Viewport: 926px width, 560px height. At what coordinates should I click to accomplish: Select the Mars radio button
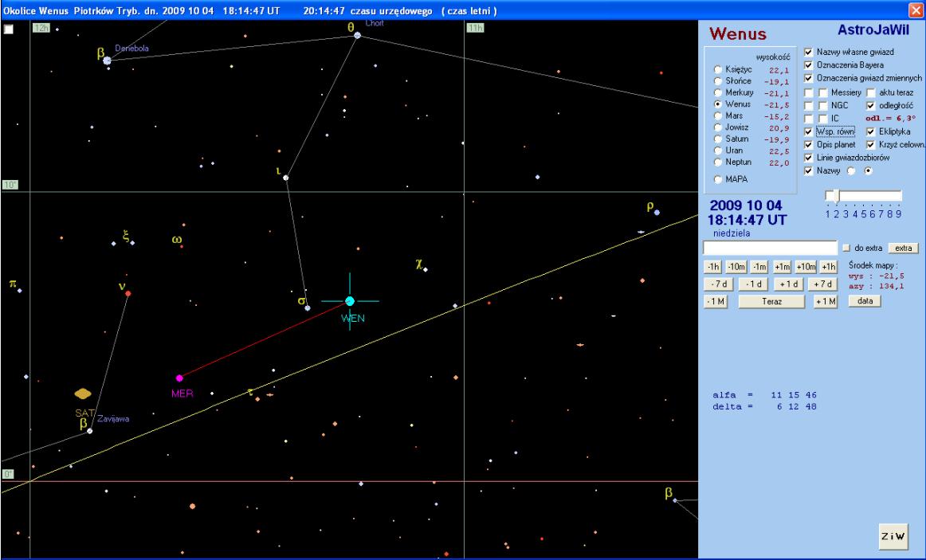tap(717, 116)
